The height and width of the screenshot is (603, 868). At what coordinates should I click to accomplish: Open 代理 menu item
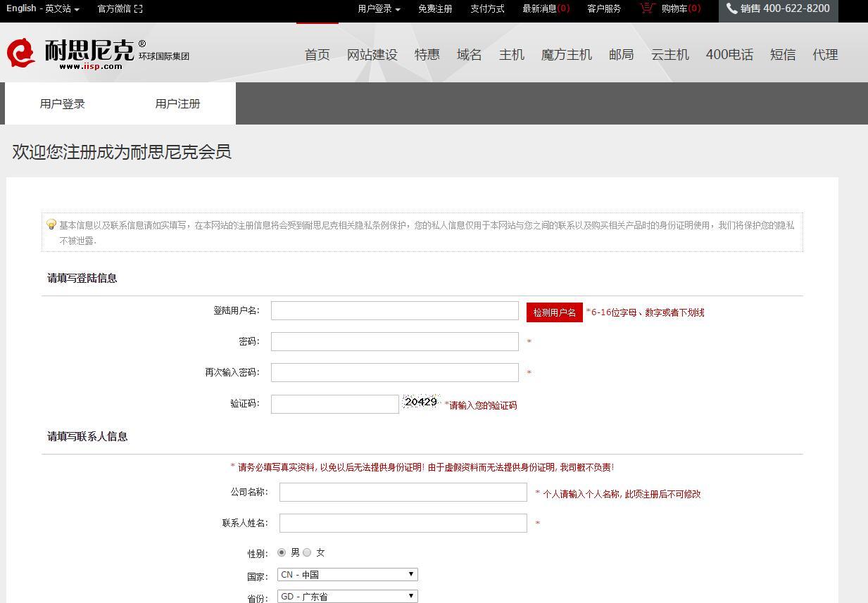(825, 55)
